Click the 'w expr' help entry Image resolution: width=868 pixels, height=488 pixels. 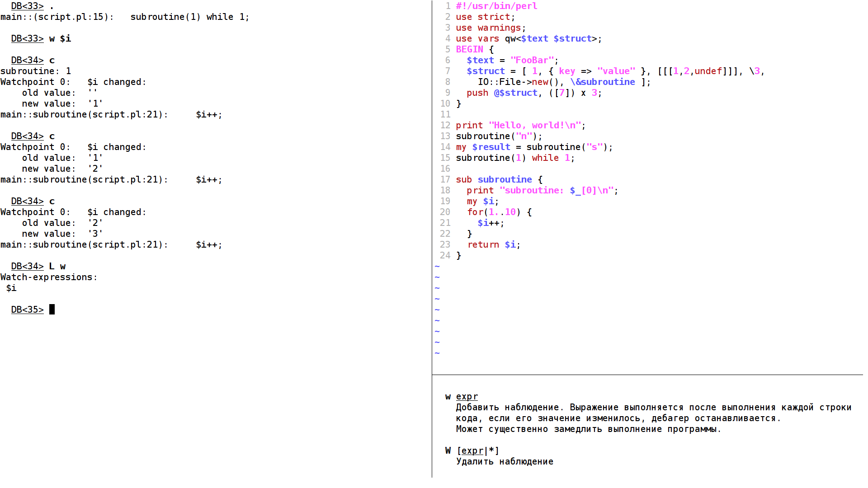point(462,396)
